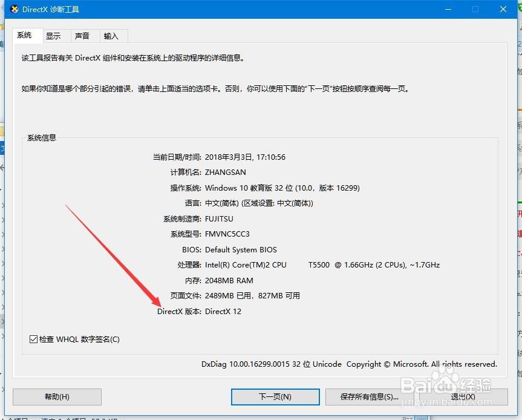522x420 pixels.
Task: Click the DxDiag 10.00.16299.0015 version text
Action: point(246,364)
